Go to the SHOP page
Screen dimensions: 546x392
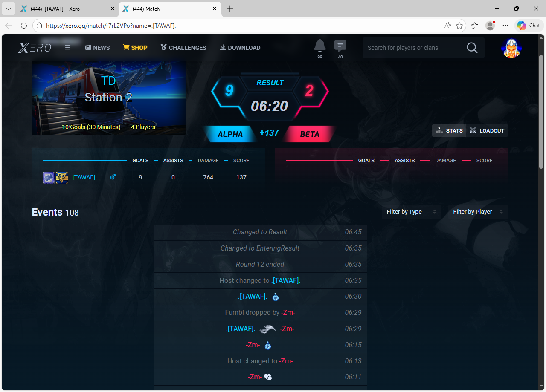tap(135, 48)
